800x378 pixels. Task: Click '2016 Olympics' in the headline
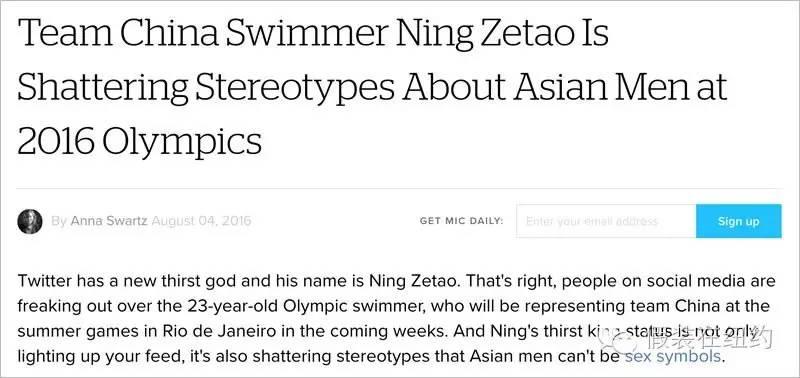tap(139, 140)
